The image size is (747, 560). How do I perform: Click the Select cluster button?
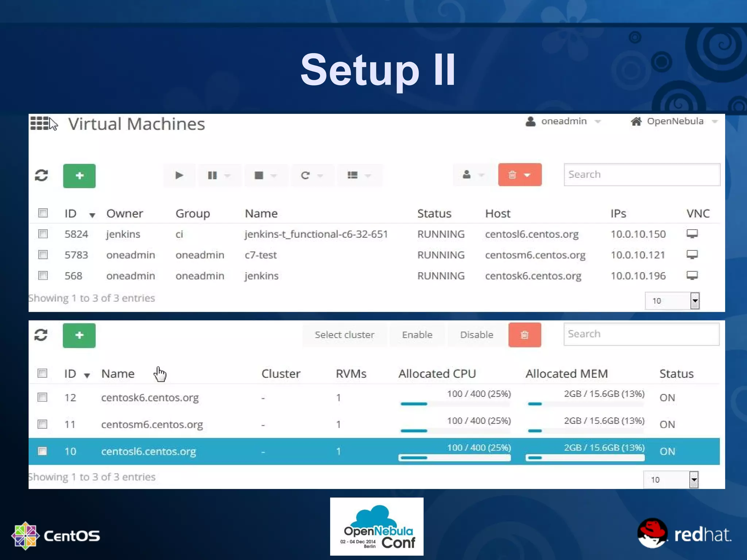[344, 335]
